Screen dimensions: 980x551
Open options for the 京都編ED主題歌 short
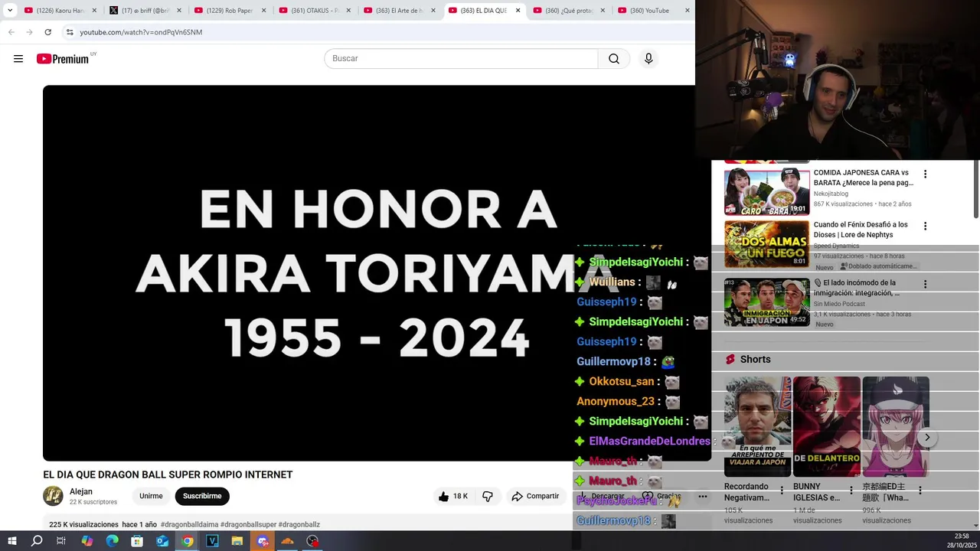(x=920, y=491)
